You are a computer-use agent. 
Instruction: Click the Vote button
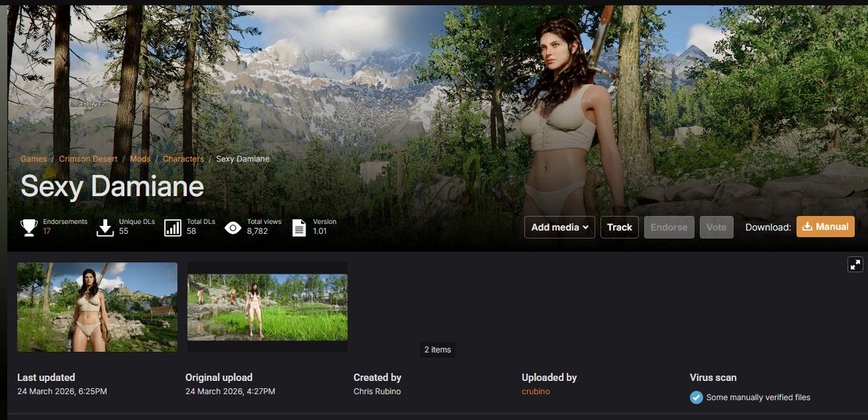tap(716, 227)
